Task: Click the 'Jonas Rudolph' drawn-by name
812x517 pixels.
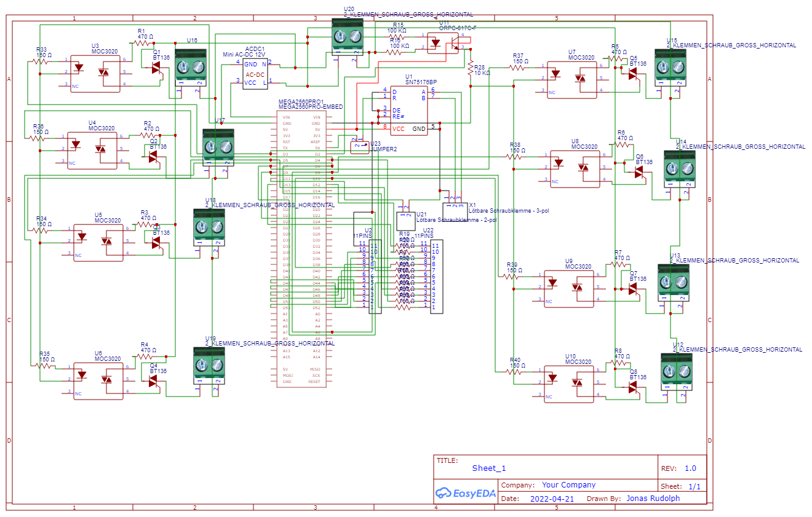Action: click(x=653, y=498)
